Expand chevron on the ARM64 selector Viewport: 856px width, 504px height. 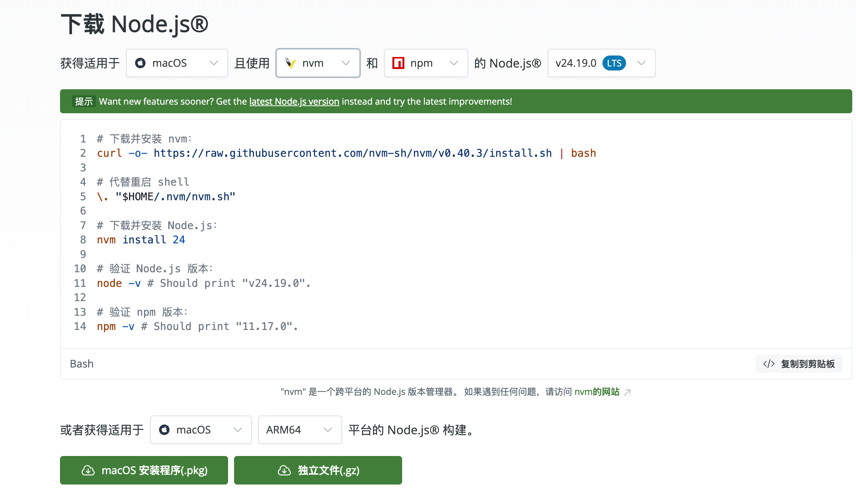coord(328,430)
